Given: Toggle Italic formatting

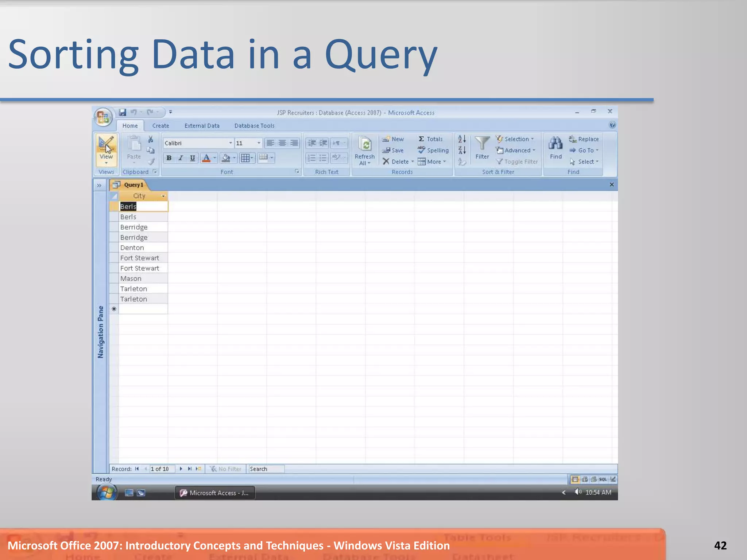Looking at the screenshot, I should [181, 158].
